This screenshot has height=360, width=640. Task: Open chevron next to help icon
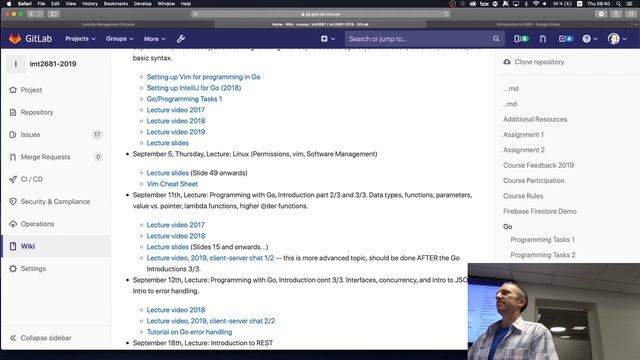pos(595,39)
